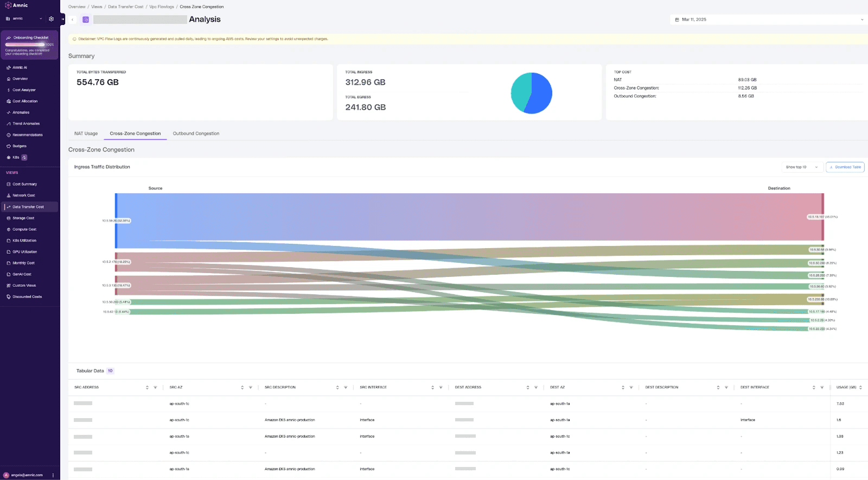Open the DEST ADDRESS column filter
868x480 pixels.
click(536, 388)
